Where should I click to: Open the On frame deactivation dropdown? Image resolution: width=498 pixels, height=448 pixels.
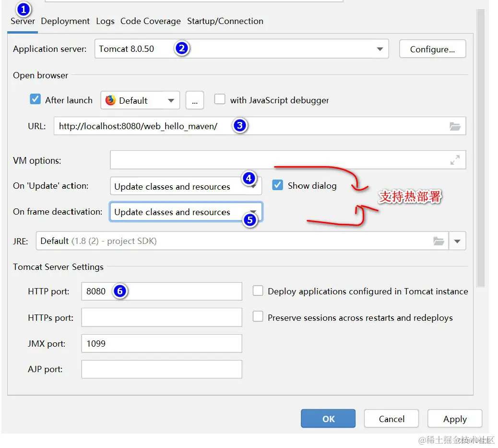pyautogui.click(x=186, y=212)
